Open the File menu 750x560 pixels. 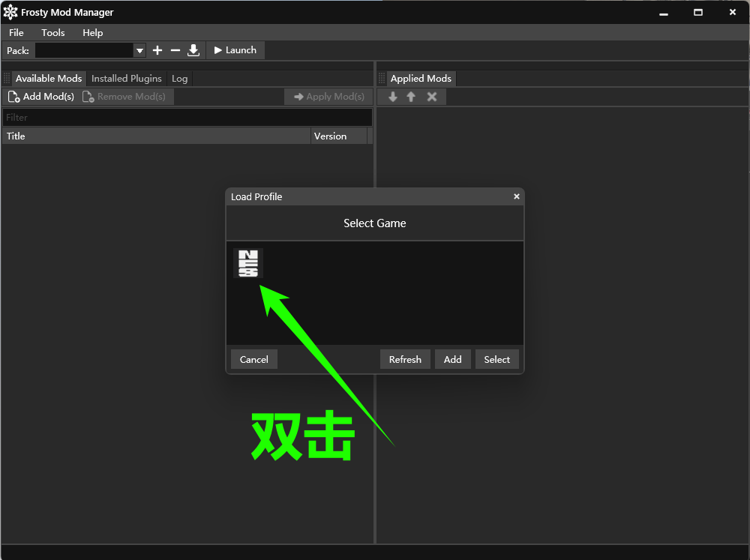[16, 32]
